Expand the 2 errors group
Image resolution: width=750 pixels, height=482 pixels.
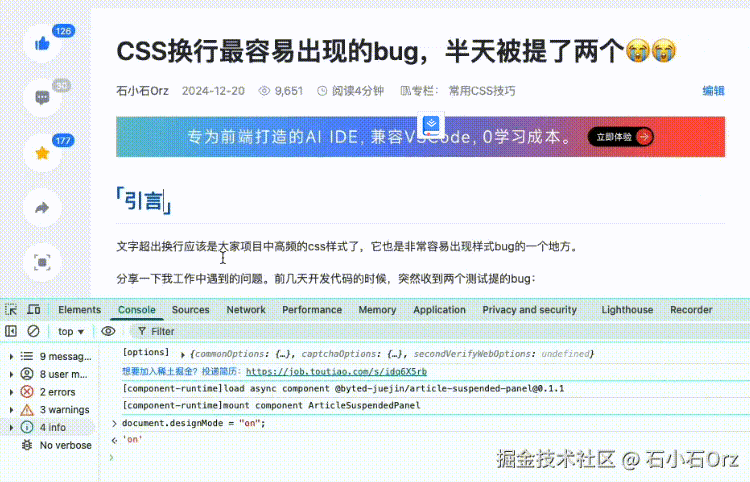(11, 392)
